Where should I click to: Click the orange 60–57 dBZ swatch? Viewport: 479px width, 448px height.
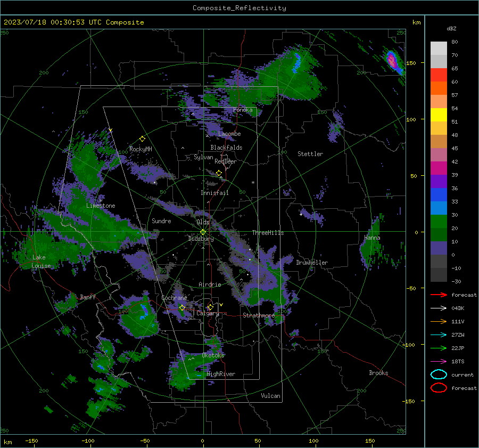[439, 88]
